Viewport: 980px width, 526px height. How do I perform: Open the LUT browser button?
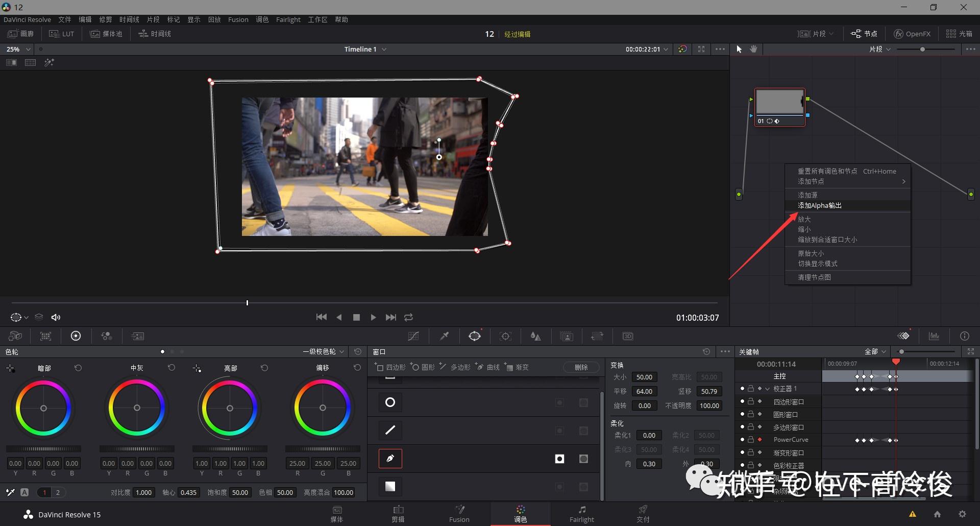[62, 34]
